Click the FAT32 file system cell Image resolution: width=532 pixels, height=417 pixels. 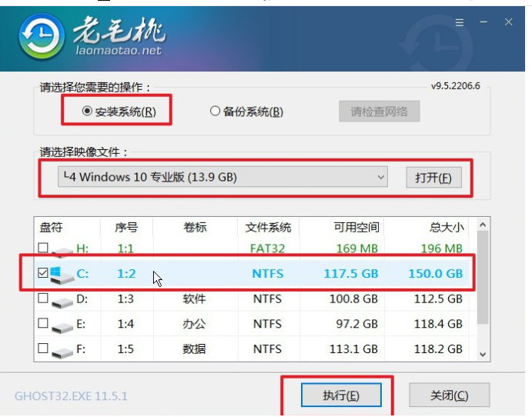click(267, 249)
